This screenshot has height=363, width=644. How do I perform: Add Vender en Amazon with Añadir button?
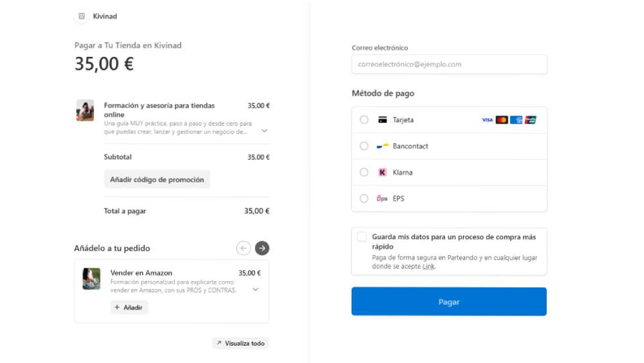click(x=129, y=308)
